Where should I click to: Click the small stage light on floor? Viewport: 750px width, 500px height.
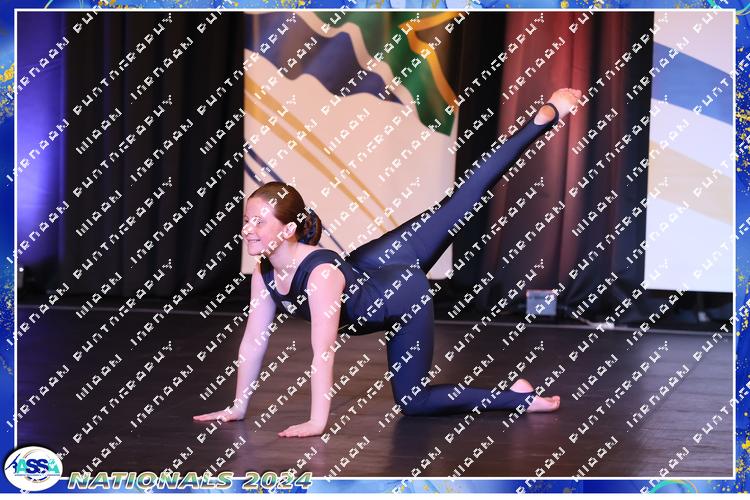click(x=541, y=301)
